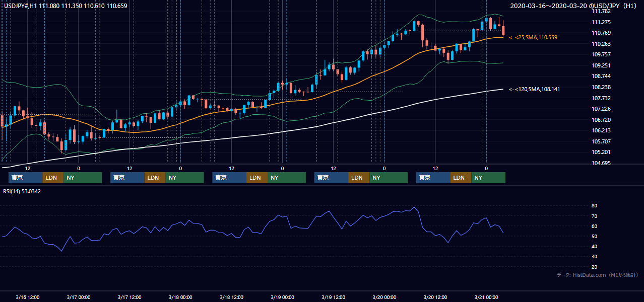Click the 3/18 12:00 date label
The height and width of the screenshot is (302, 644).
[231, 297]
